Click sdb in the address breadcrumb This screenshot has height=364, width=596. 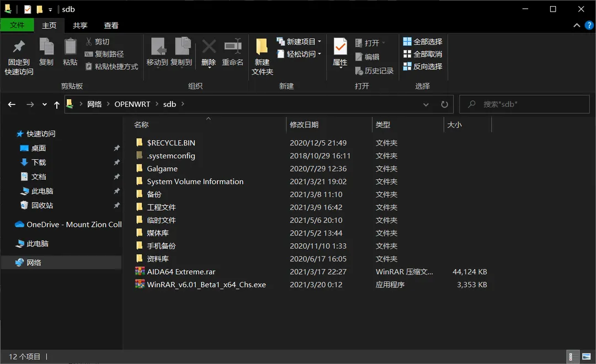click(x=169, y=104)
